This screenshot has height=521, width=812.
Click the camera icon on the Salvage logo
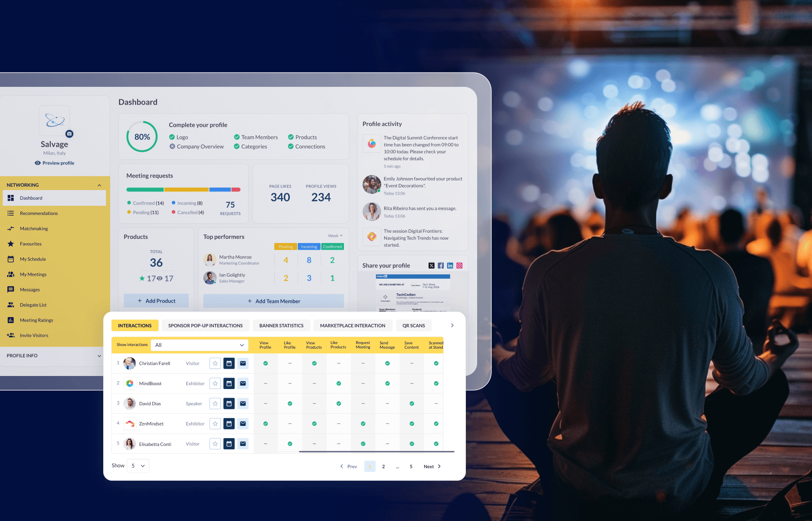tap(69, 134)
